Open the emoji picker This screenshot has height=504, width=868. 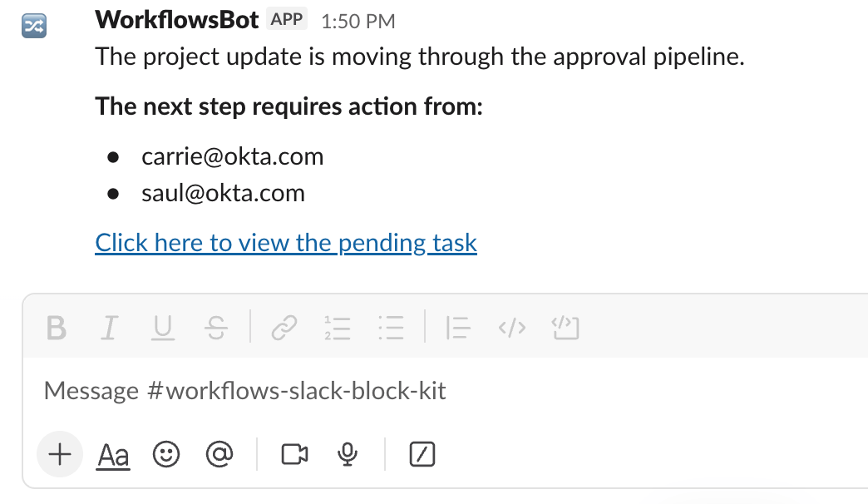click(x=166, y=454)
